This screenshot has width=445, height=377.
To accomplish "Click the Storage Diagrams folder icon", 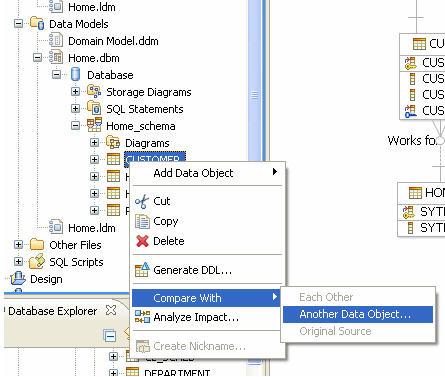I will 94,91.
